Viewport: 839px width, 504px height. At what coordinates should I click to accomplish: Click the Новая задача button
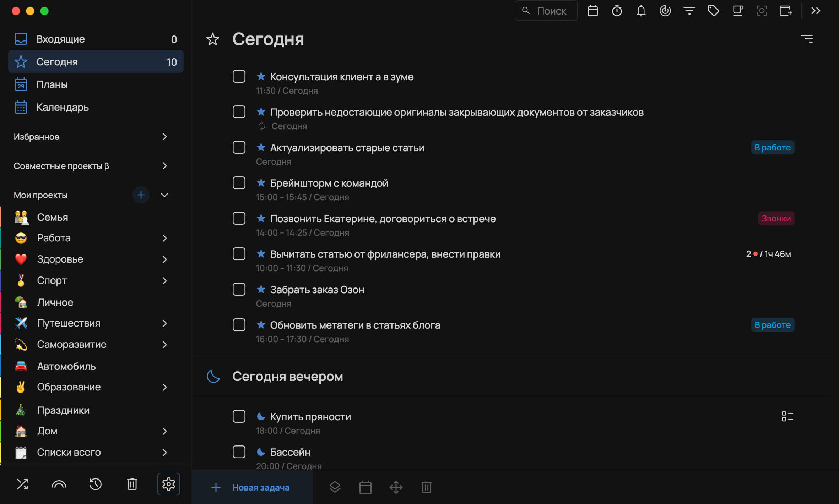[x=252, y=487]
